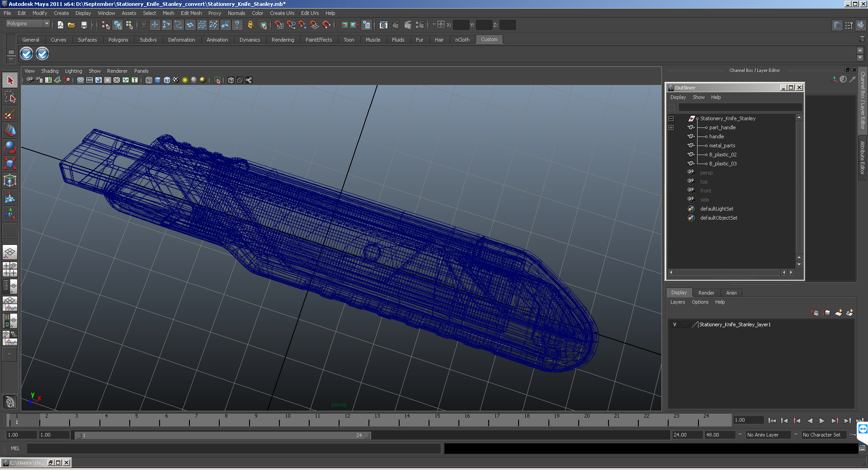Open the viewport Shading menu
Screen dimensions: 868x470
pos(50,71)
